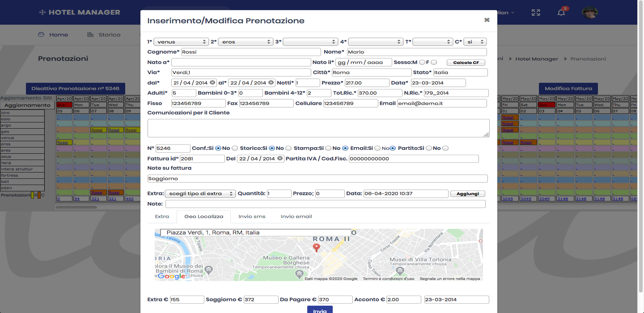
Task: Click the Email field with email@demo.it
Action: pyautogui.click(x=442, y=103)
